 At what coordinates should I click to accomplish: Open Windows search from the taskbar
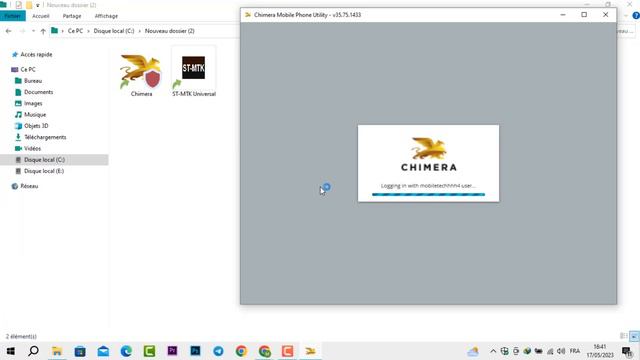33,351
